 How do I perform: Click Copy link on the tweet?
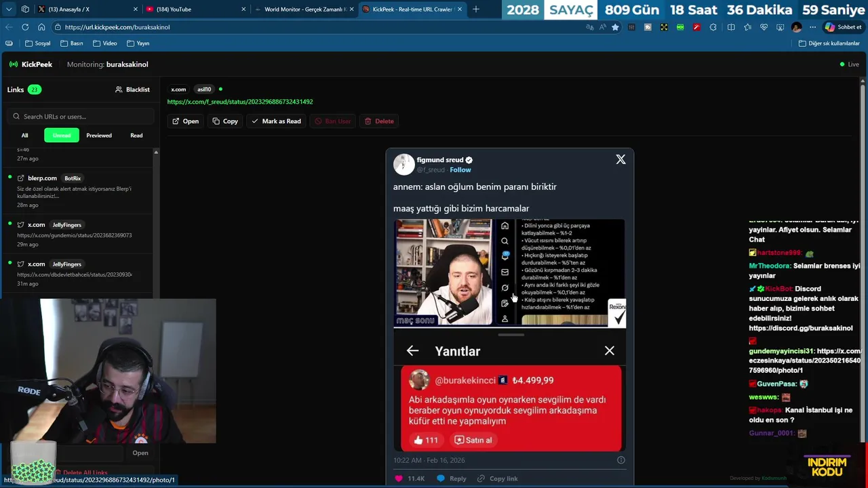tap(497, 479)
